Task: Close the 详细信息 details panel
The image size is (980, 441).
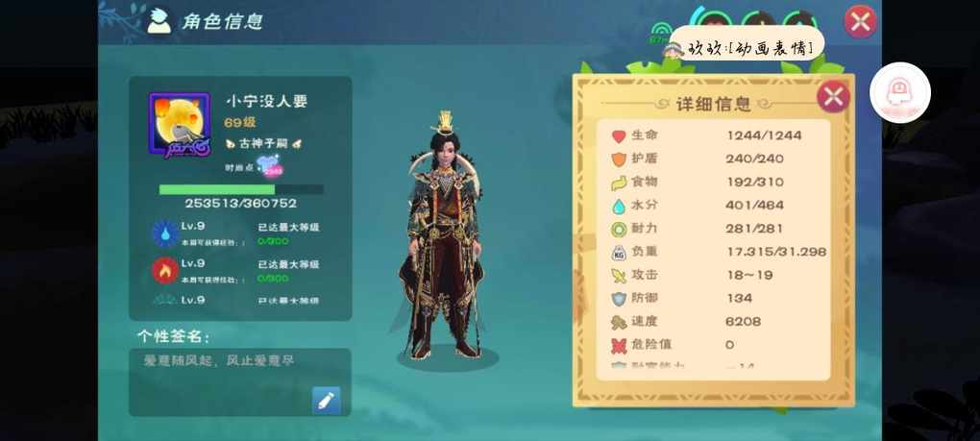Action: pos(833,97)
